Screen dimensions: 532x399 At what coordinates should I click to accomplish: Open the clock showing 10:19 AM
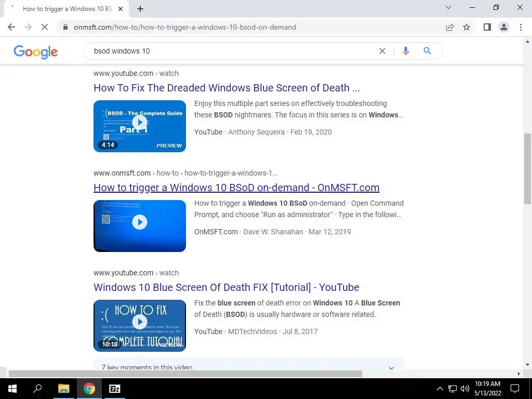pyautogui.click(x=487, y=389)
